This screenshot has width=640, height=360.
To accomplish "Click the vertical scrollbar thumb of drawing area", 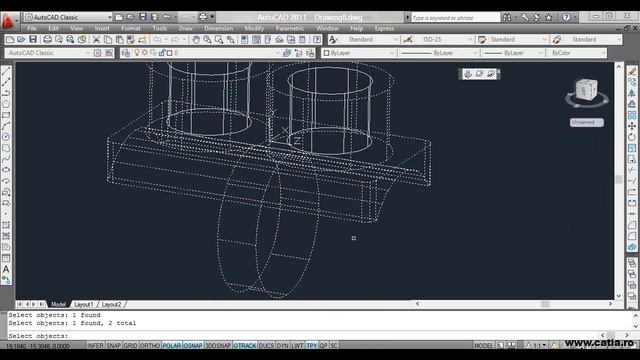I will click(x=619, y=179).
